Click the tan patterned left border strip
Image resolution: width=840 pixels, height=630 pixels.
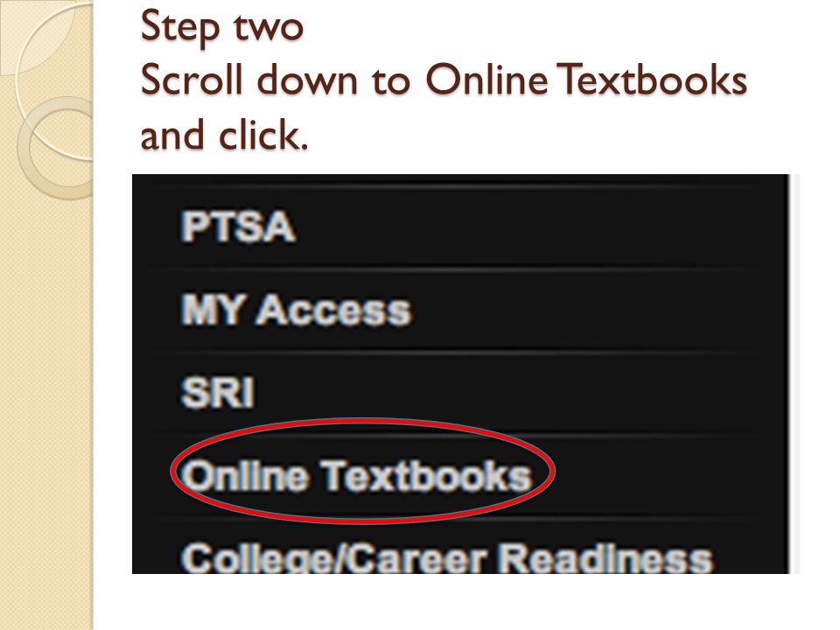[x=46, y=375]
